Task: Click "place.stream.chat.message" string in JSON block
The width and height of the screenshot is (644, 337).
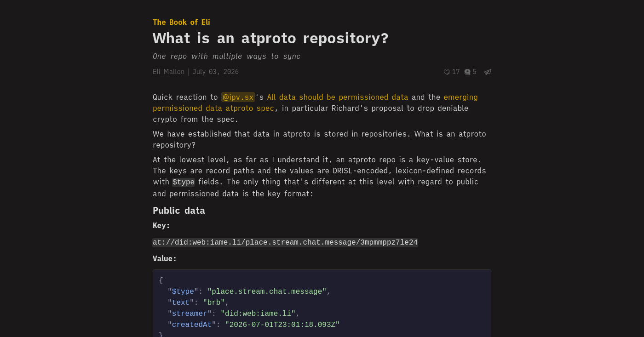Action: pyautogui.click(x=267, y=291)
